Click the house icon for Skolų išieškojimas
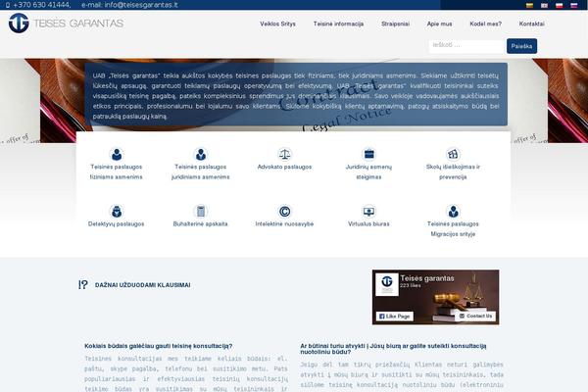 pos(453,154)
